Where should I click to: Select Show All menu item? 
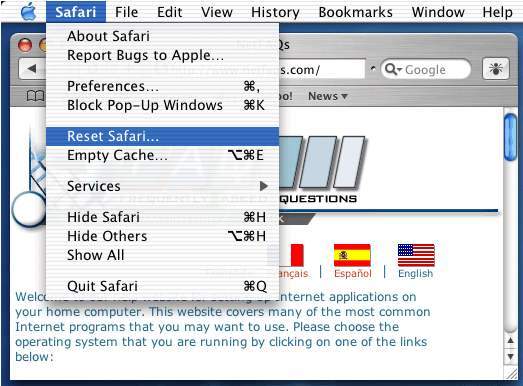click(162, 255)
